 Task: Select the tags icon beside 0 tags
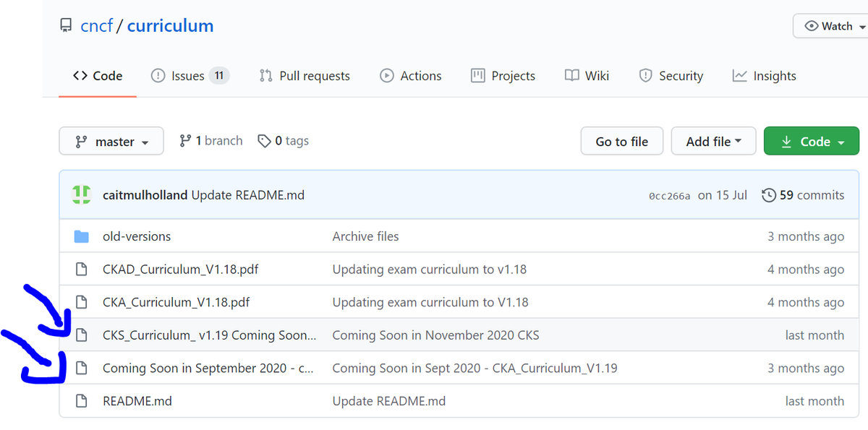pos(264,140)
